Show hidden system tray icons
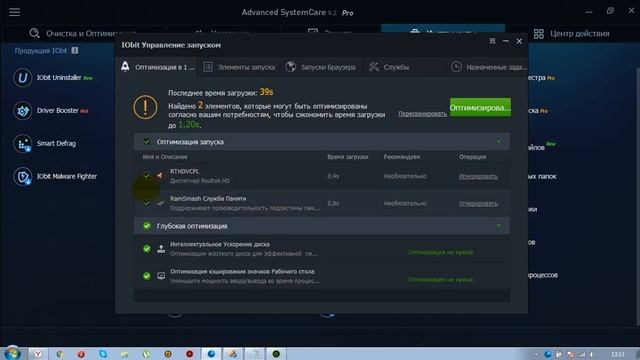Image resolution: width=640 pixels, height=360 pixels. (536, 355)
